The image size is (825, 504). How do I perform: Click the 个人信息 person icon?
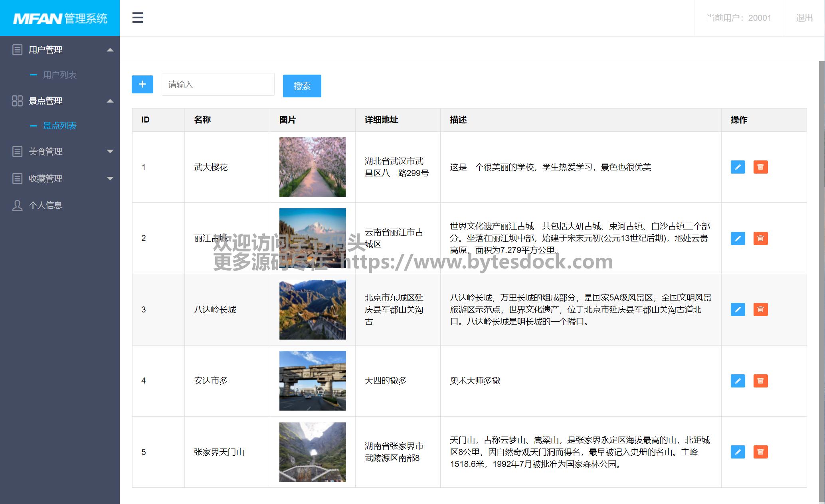point(17,206)
